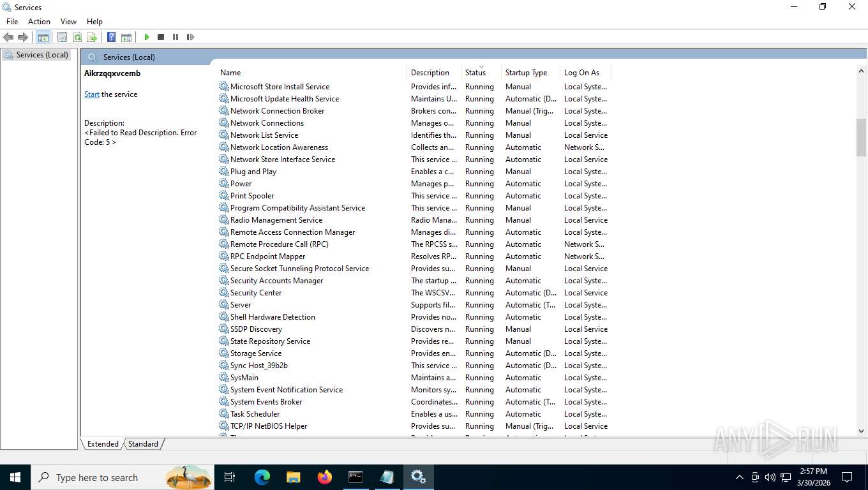Open the Properties toolbar icon
Image resolution: width=868 pixels, height=490 pixels.
pos(62,37)
